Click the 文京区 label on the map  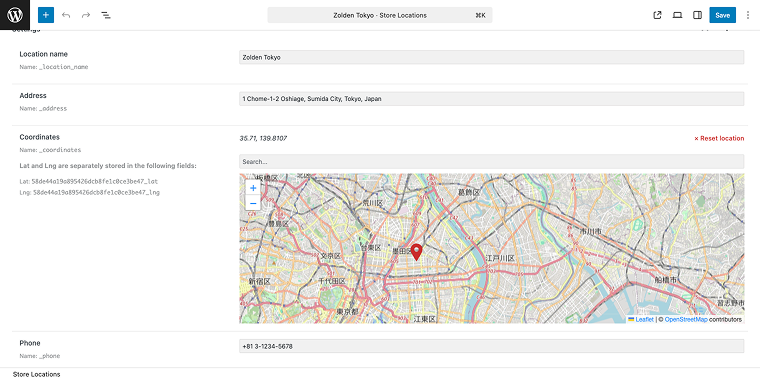[331, 255]
